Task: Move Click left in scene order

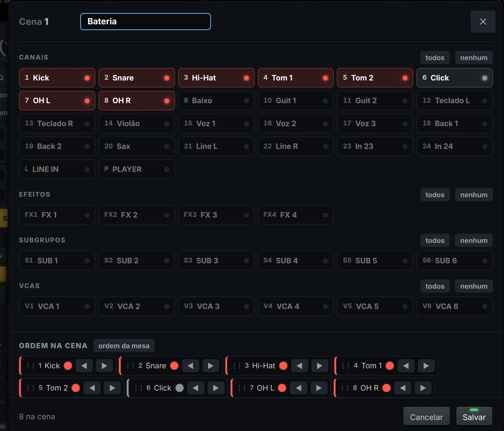Action: pyautogui.click(x=196, y=388)
